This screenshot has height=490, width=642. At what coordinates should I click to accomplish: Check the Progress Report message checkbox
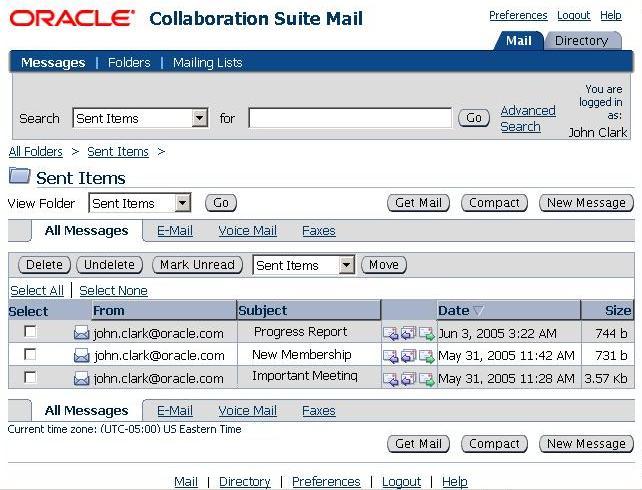click(30, 331)
